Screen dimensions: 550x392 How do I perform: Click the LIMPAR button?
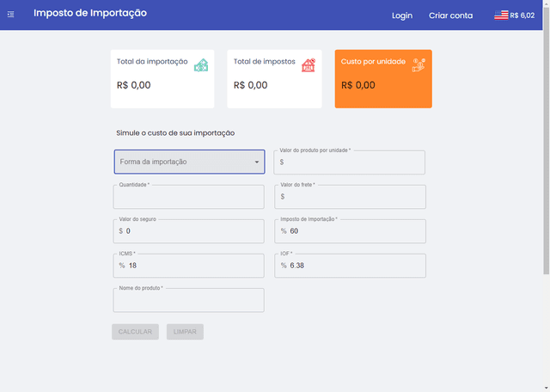185,332
